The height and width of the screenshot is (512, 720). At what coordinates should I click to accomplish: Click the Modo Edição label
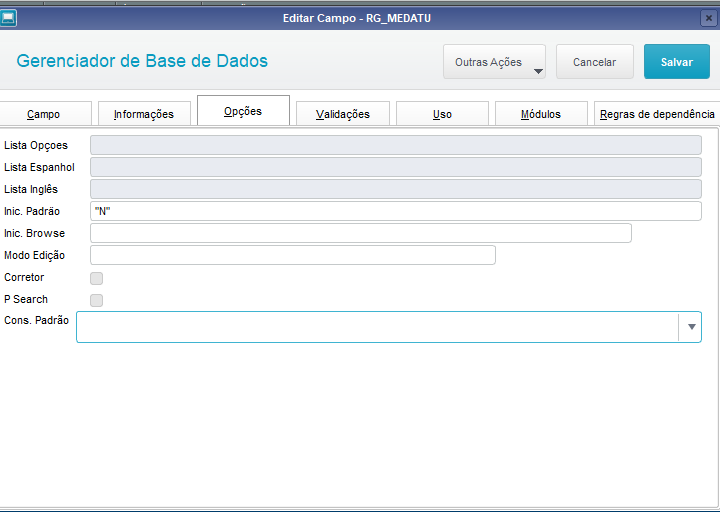point(34,255)
